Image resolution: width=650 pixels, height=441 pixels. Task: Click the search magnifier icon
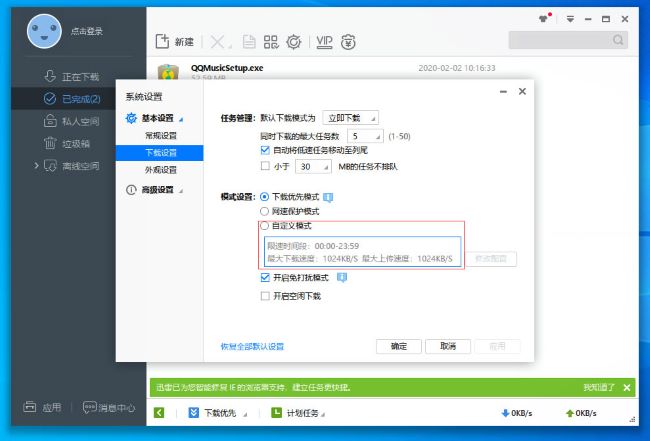tap(618, 40)
